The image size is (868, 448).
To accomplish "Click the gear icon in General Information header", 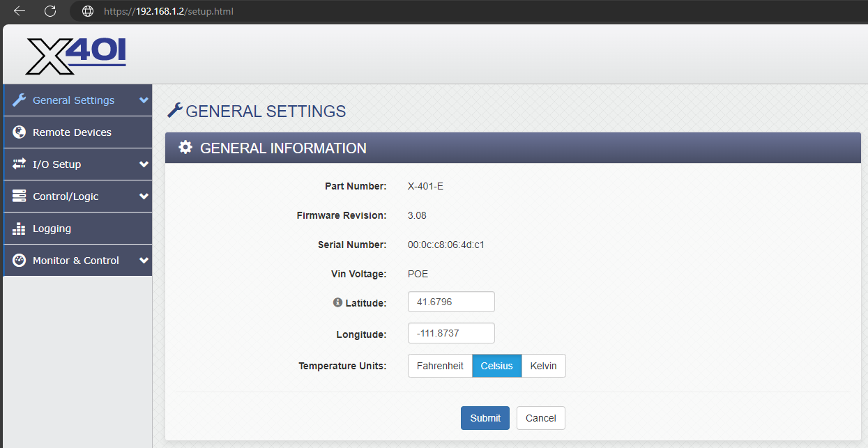I will tap(185, 147).
